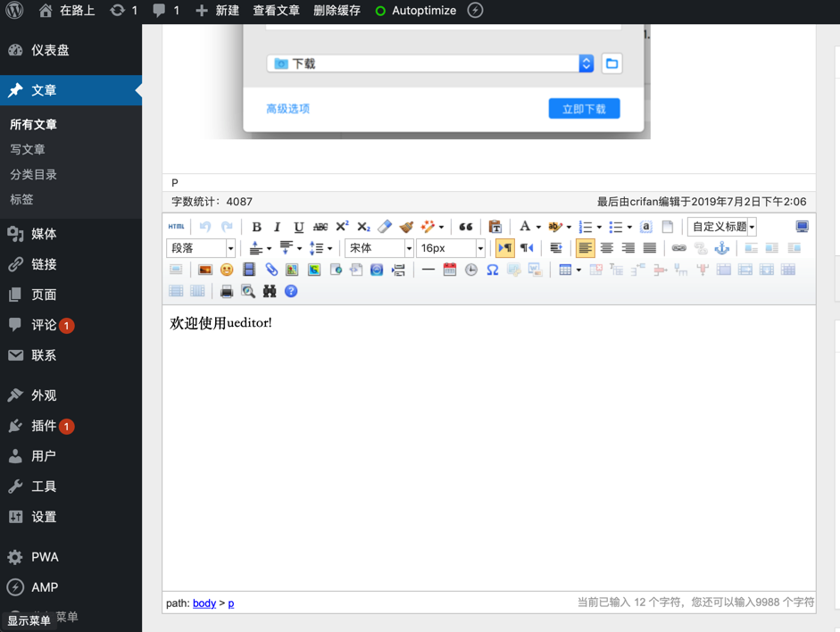Toggle fullscreen editor mode monitor icon
840x632 pixels.
point(802,227)
